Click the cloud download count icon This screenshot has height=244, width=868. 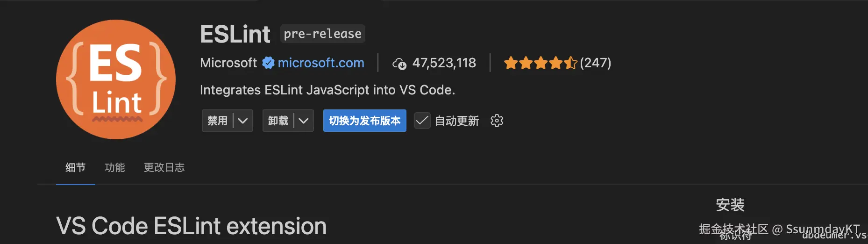(x=399, y=64)
